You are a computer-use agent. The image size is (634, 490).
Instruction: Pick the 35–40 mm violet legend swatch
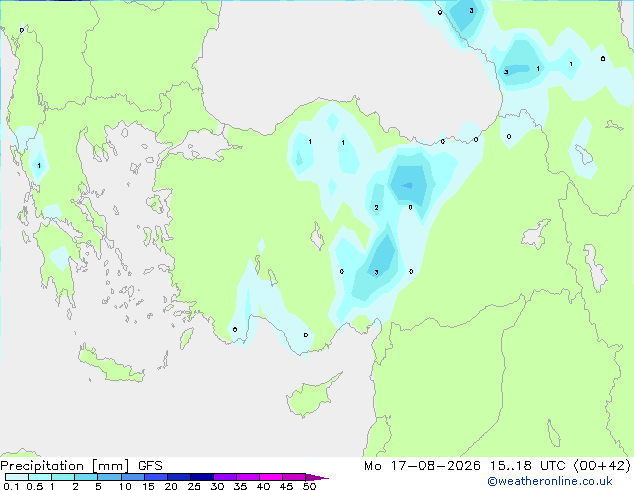(248, 477)
